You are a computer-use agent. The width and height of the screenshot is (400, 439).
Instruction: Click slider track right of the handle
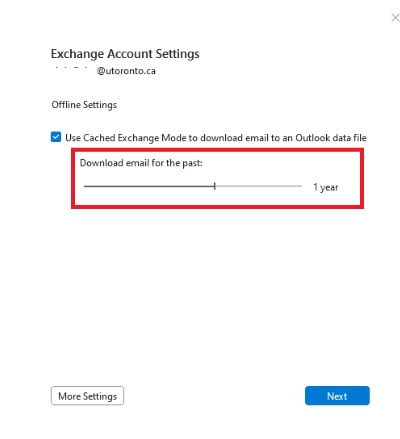259,186
